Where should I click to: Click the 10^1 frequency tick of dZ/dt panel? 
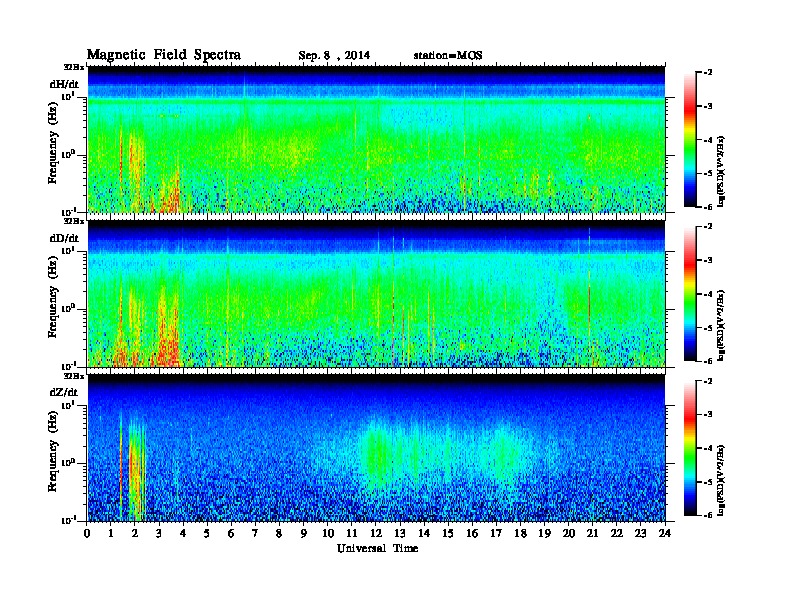click(x=68, y=405)
